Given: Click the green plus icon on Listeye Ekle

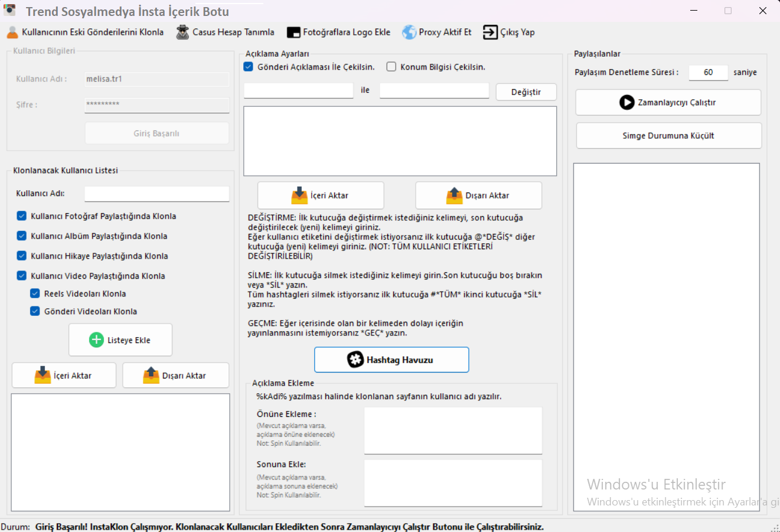Looking at the screenshot, I should click(x=96, y=340).
